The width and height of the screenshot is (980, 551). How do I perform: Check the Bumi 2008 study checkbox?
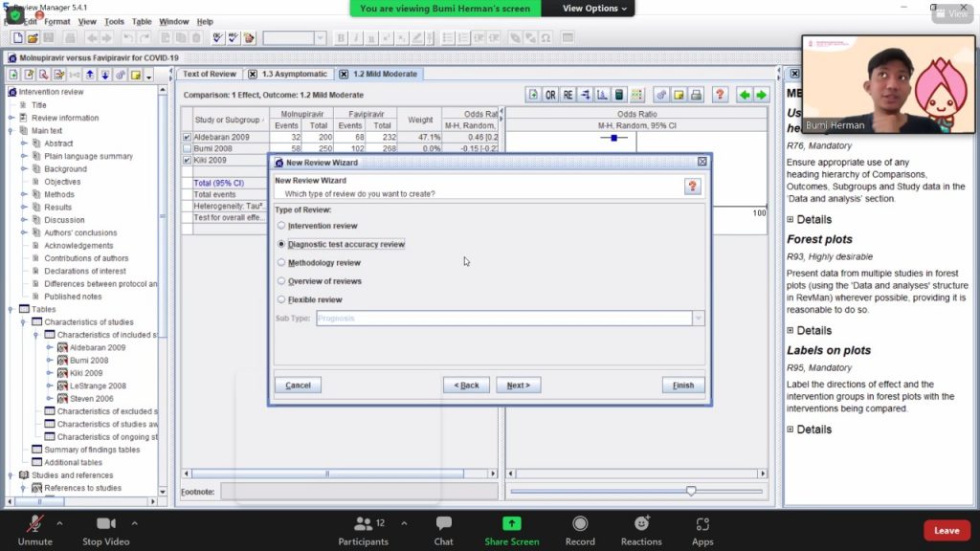point(187,148)
